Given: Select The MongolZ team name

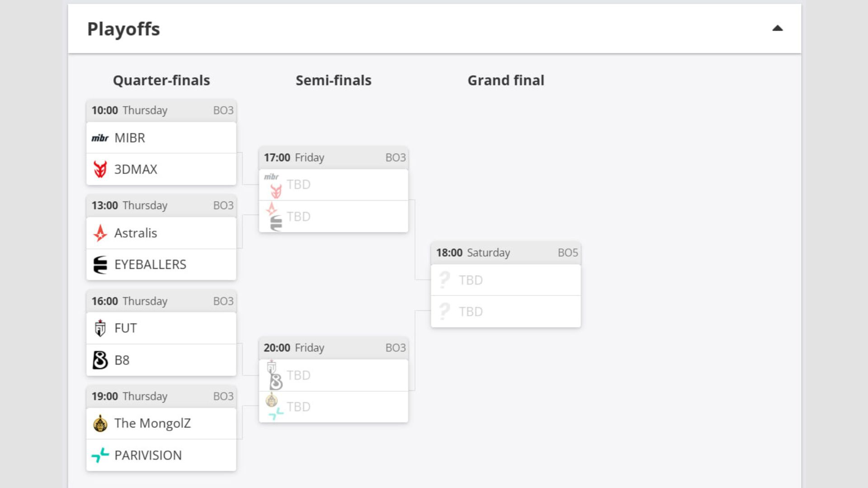Looking at the screenshot, I should pyautogui.click(x=152, y=423).
